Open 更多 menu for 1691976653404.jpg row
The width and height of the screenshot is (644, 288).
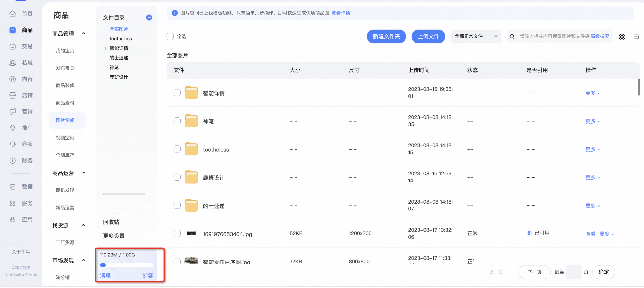coord(607,234)
